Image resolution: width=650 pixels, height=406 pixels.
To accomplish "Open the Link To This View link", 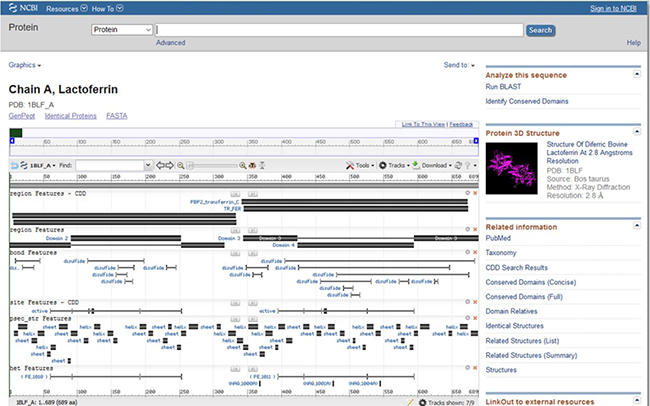I will [x=423, y=124].
